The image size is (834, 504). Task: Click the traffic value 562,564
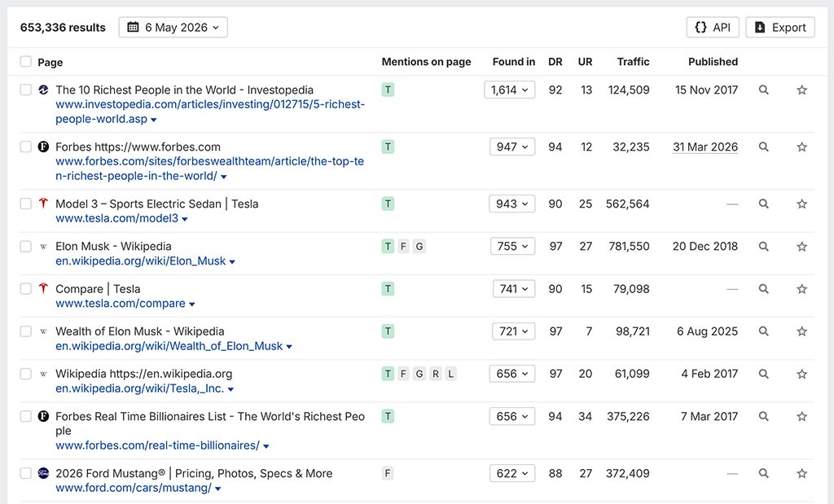[628, 204]
